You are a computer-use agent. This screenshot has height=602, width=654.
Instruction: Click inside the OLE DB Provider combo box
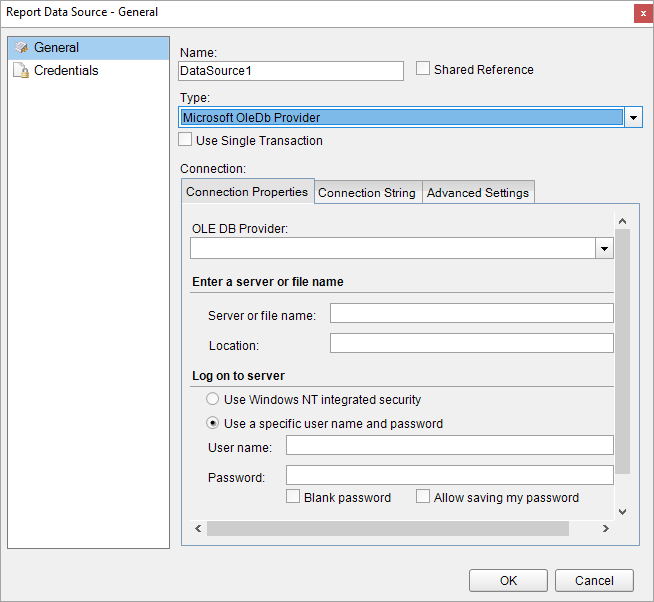tap(392, 249)
